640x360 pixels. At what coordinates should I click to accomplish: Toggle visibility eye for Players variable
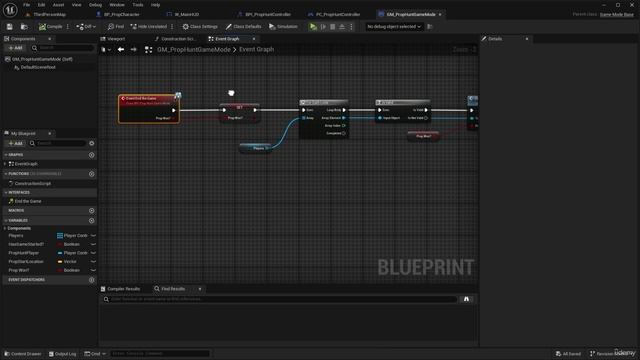click(x=93, y=236)
